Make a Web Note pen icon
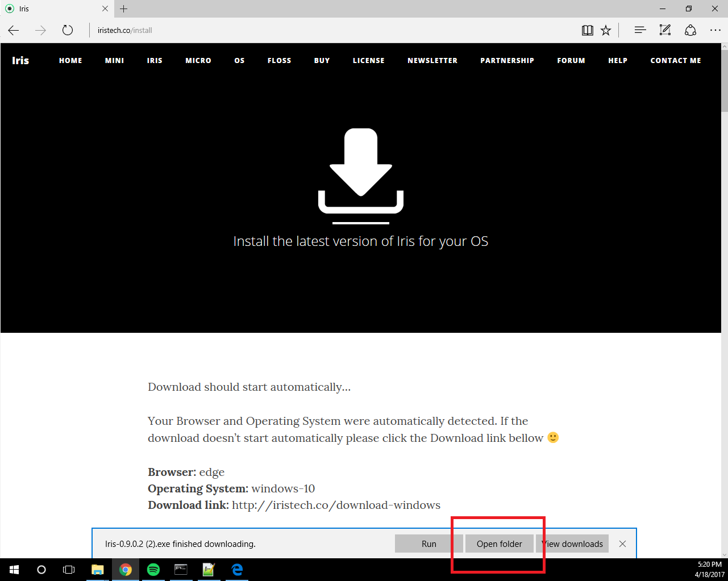 point(665,30)
